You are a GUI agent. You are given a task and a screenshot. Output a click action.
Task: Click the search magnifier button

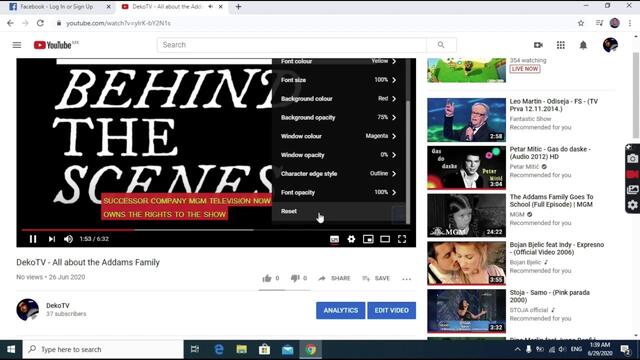[x=441, y=45]
